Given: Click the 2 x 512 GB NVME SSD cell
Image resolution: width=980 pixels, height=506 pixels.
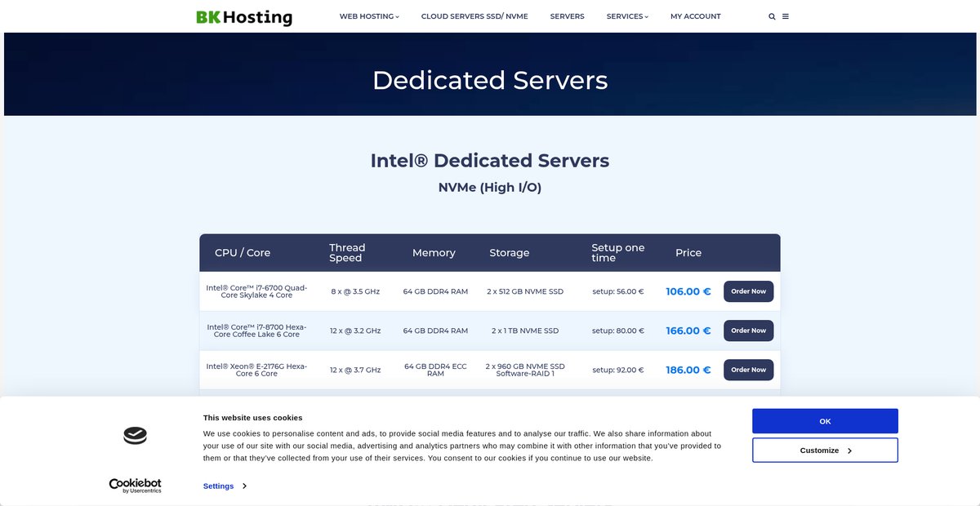Looking at the screenshot, I should pos(525,291).
